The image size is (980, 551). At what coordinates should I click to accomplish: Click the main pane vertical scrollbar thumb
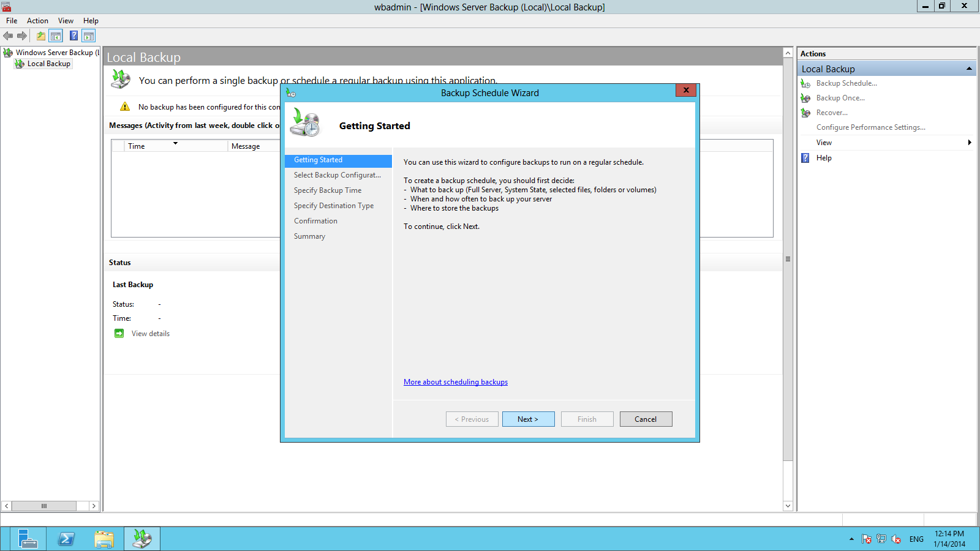click(788, 260)
